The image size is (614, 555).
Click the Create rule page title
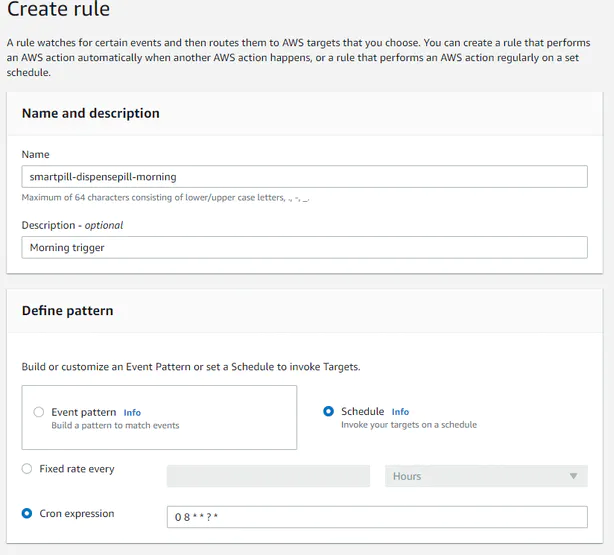pyautogui.click(x=58, y=11)
